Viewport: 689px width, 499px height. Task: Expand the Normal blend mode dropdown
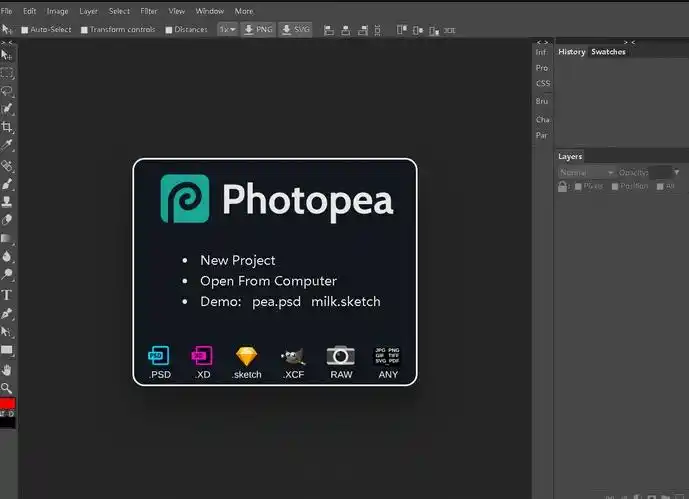tap(586, 173)
